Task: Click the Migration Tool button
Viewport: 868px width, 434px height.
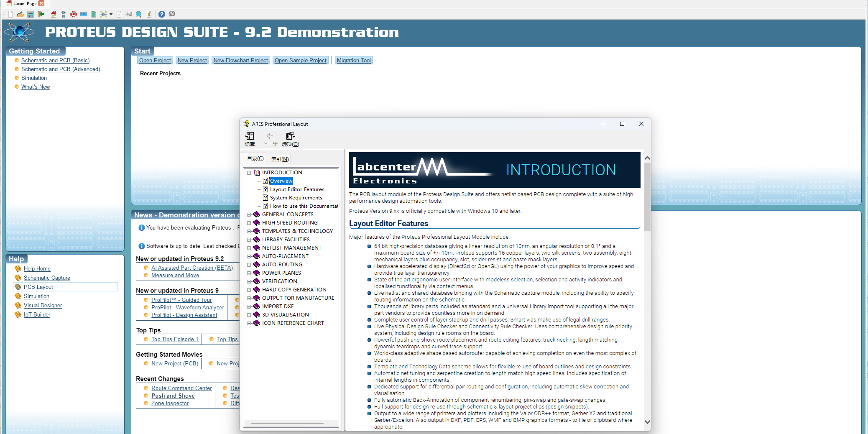Action: (x=354, y=61)
